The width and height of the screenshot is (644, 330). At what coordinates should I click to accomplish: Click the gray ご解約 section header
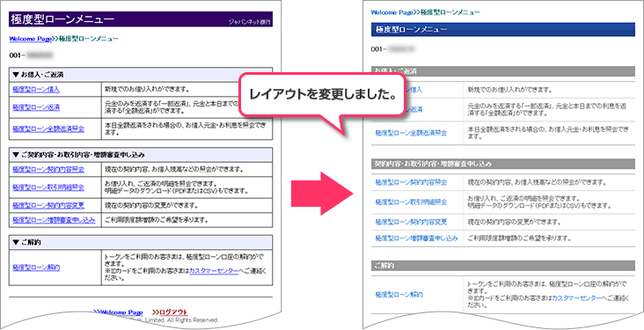tap(503, 266)
